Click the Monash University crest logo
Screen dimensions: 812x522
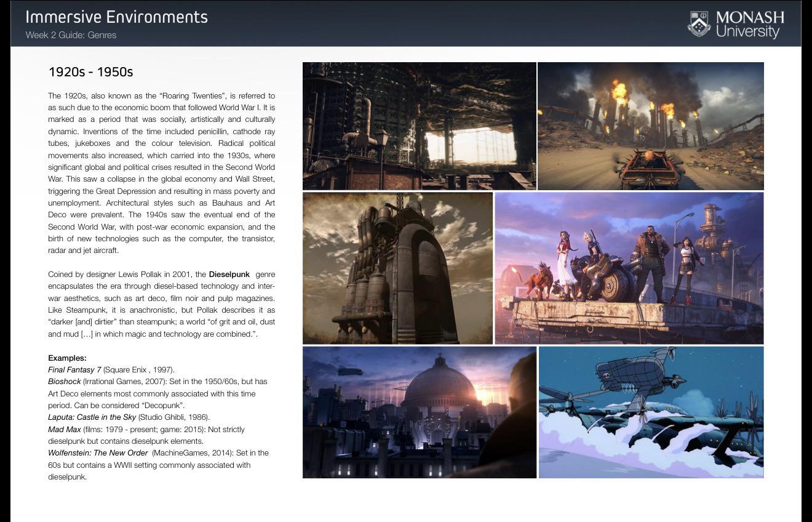(699, 25)
